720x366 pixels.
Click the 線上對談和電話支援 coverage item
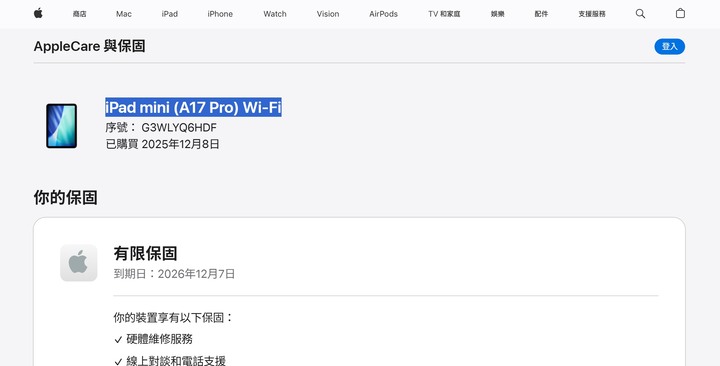tap(176, 361)
